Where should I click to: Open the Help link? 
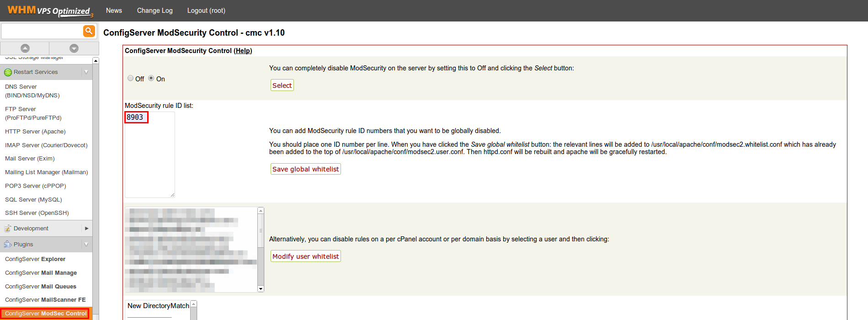click(243, 51)
